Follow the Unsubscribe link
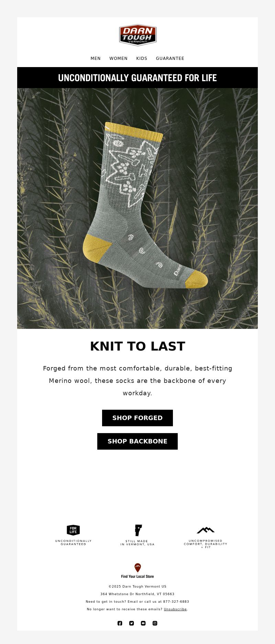Viewport: 275px width, 644px height. pyautogui.click(x=175, y=609)
